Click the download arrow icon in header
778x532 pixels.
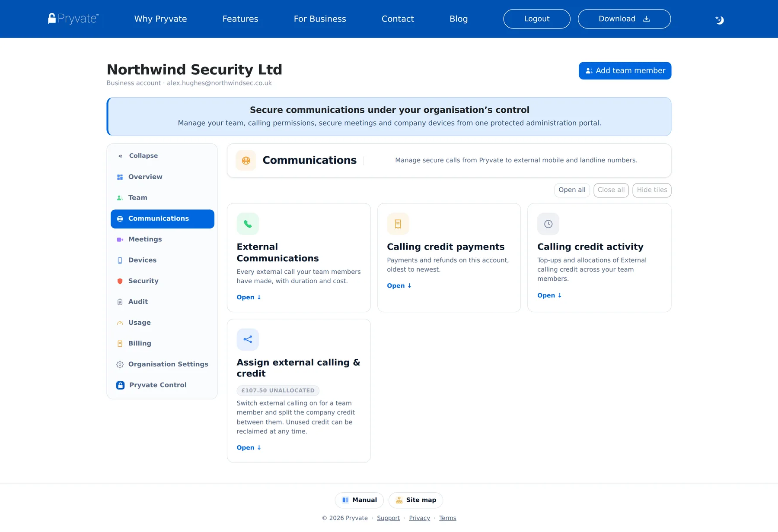coord(647,19)
